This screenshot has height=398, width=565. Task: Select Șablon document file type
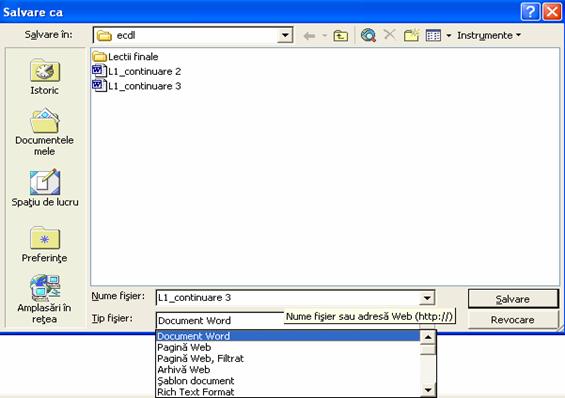pos(196,381)
